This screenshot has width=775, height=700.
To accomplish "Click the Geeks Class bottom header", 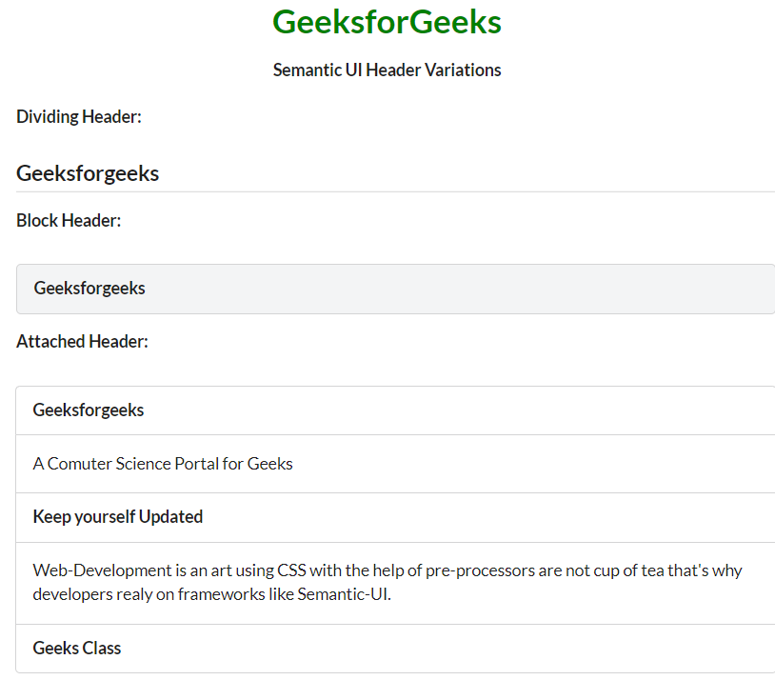I will click(77, 649).
